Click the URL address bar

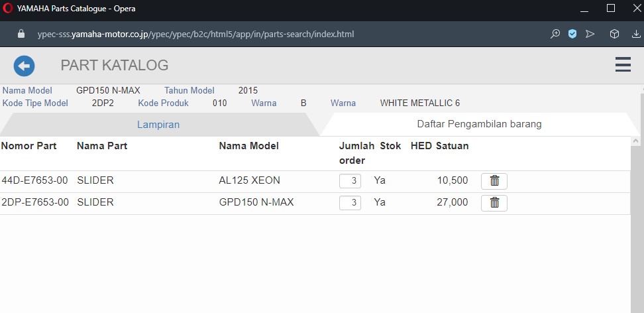click(x=265, y=34)
